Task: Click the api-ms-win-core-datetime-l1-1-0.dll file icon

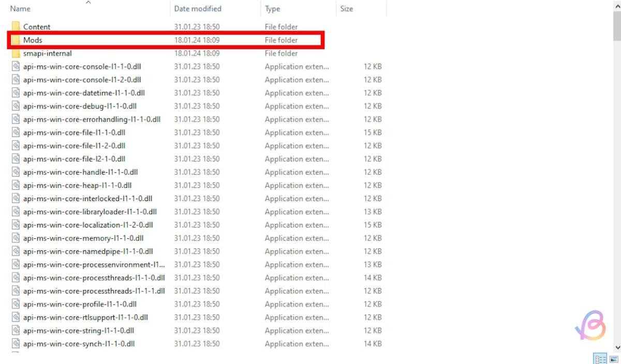Action: click(16, 93)
